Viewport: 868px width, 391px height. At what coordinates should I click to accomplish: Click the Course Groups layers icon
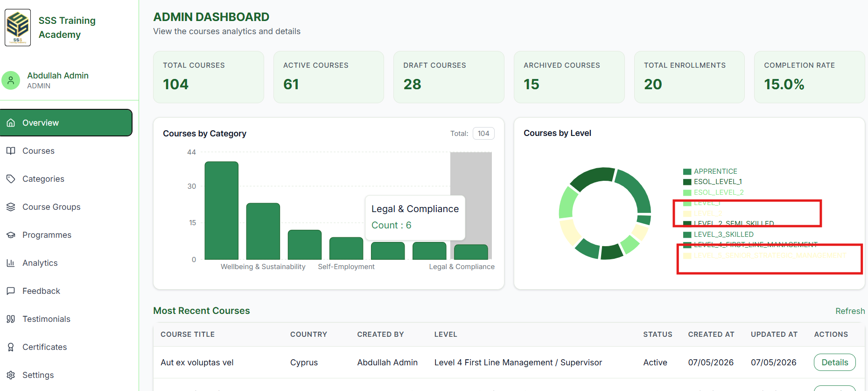point(11,207)
